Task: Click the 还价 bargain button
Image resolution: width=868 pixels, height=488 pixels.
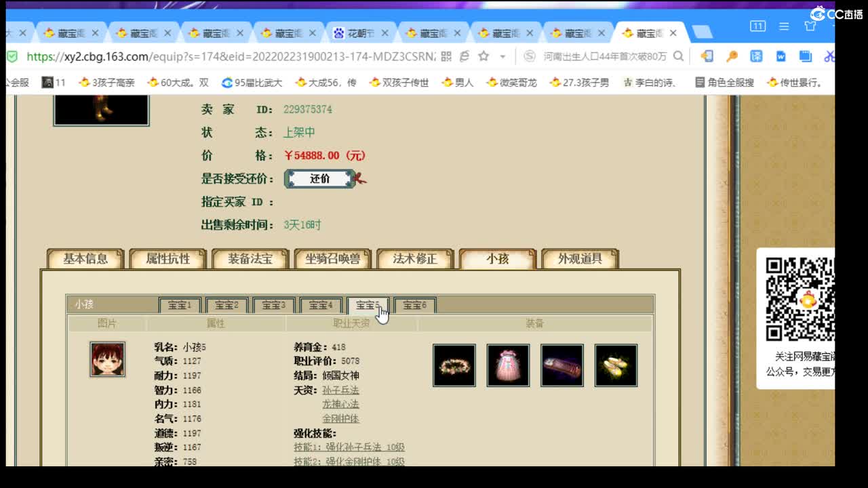Action: coord(320,179)
